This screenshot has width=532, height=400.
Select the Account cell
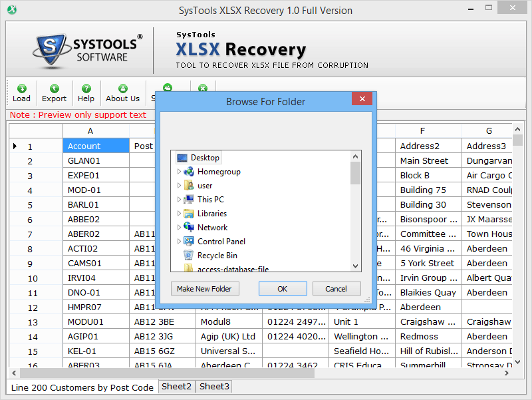coord(96,146)
